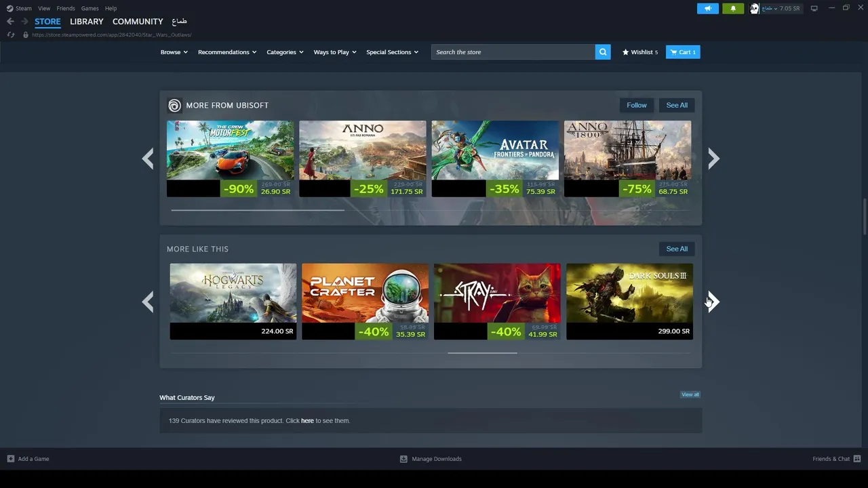Show next More Like This items

tap(713, 302)
